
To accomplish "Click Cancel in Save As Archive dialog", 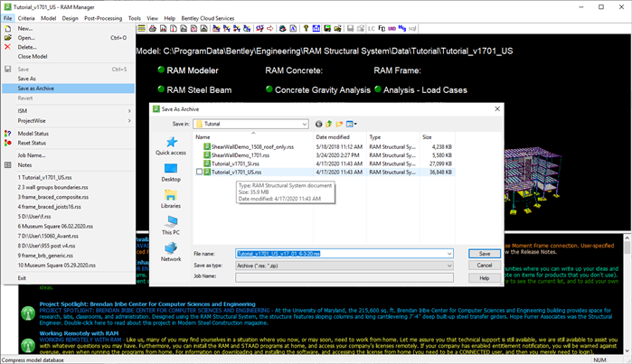I will (x=485, y=266).
